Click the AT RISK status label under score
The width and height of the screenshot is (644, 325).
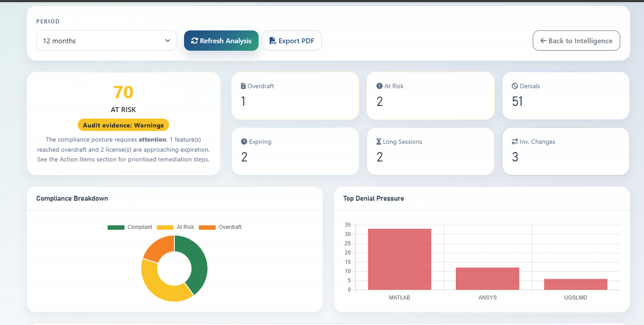pos(123,110)
